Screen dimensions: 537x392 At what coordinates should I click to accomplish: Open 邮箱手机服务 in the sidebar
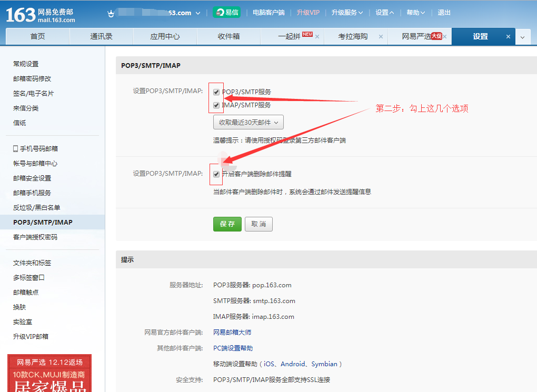coord(32,193)
